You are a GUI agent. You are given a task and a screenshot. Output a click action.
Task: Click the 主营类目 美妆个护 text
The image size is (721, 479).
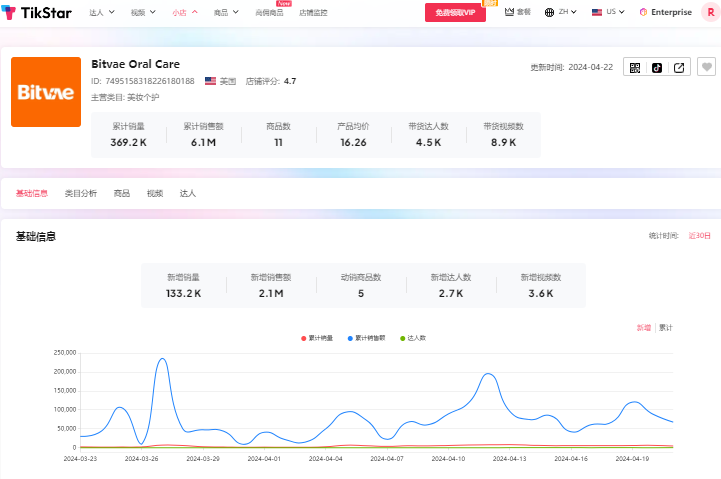tap(125, 97)
